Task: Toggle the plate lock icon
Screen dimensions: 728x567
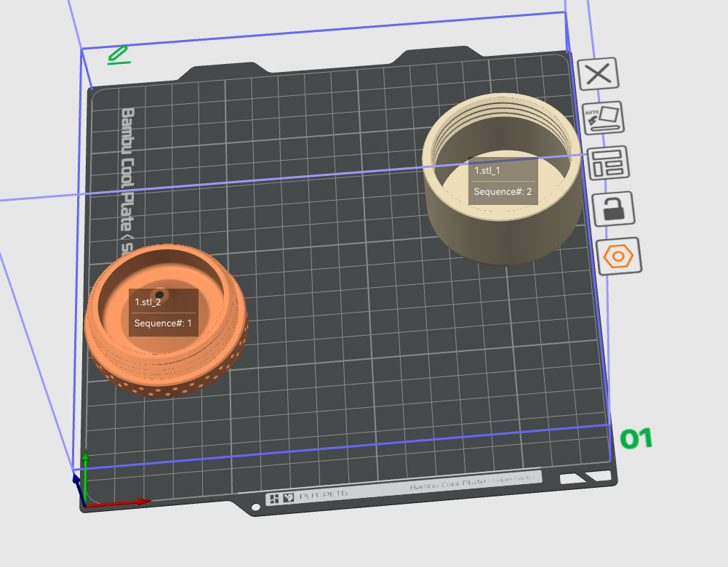Action: [614, 209]
